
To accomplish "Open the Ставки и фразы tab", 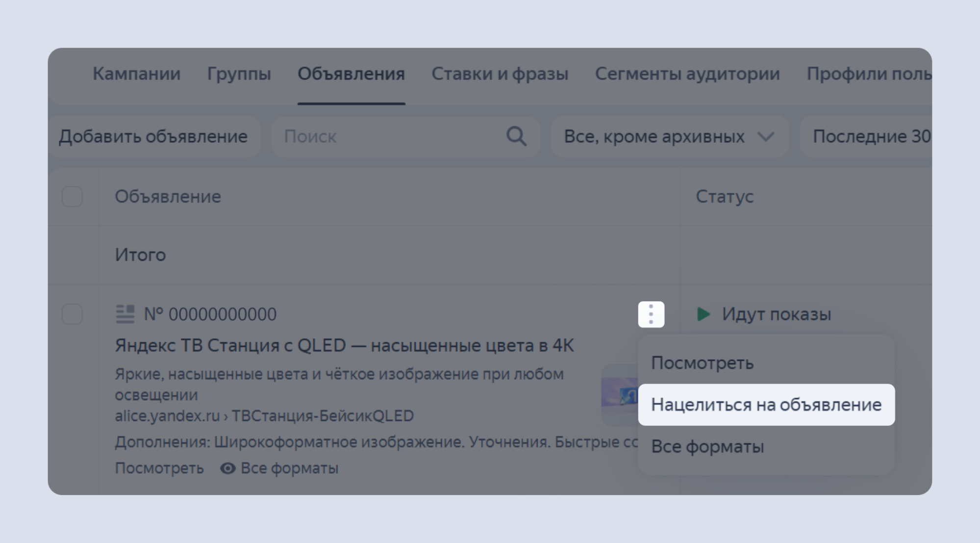I will (500, 74).
